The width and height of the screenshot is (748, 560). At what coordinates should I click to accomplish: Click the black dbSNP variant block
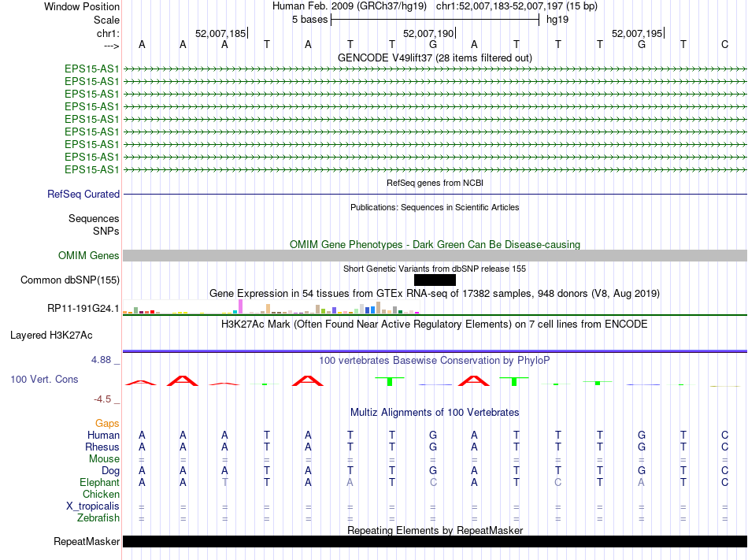[435, 280]
